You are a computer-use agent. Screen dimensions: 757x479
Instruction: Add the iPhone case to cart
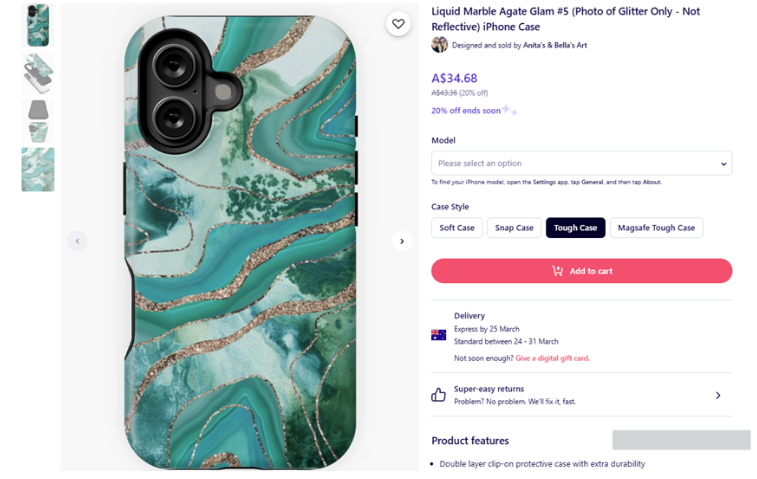[581, 271]
